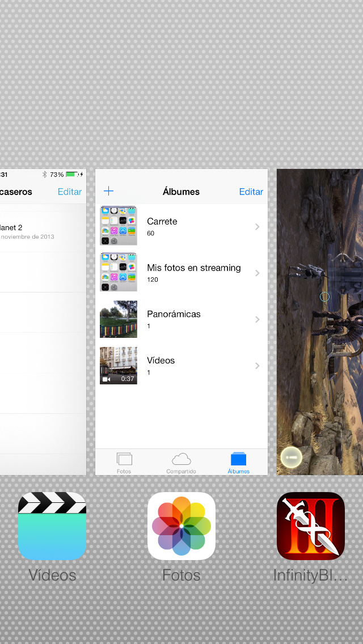Expand the Vídeos album chevron
363x644 pixels.
tap(257, 366)
